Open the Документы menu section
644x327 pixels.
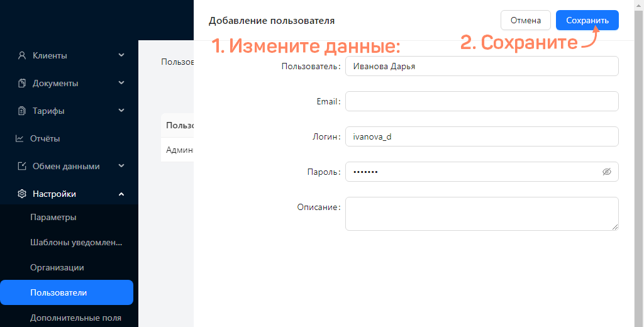69,84
